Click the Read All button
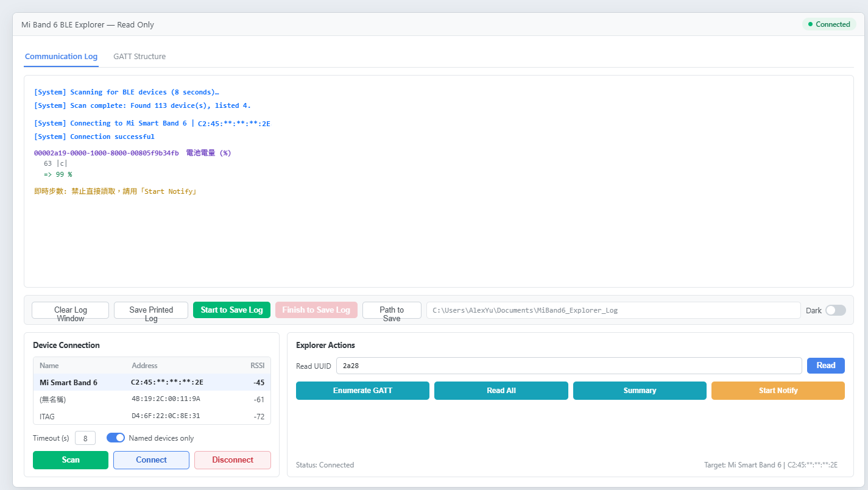Screen dimensions: 868x490 tap(501, 391)
